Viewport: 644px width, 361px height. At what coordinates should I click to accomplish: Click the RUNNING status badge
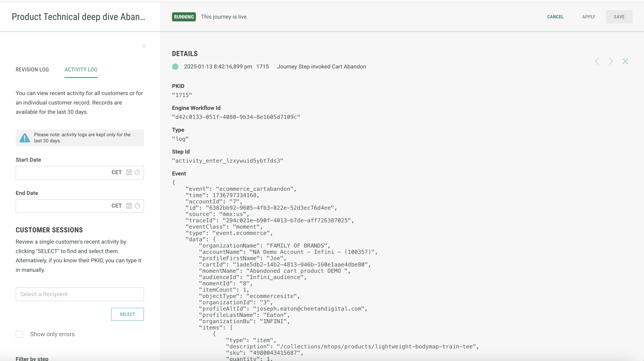[x=184, y=17]
